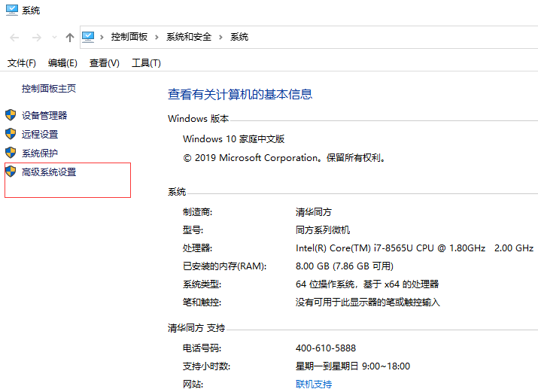Navigate to 系统和安全 breadcrumb
538x392 pixels.
coord(189,37)
